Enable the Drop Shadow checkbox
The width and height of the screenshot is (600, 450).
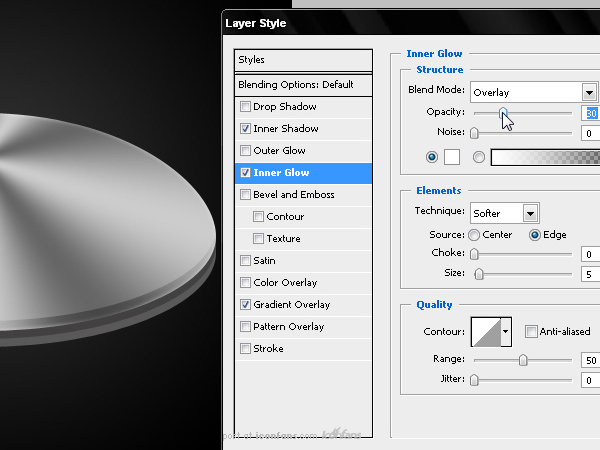[245, 106]
